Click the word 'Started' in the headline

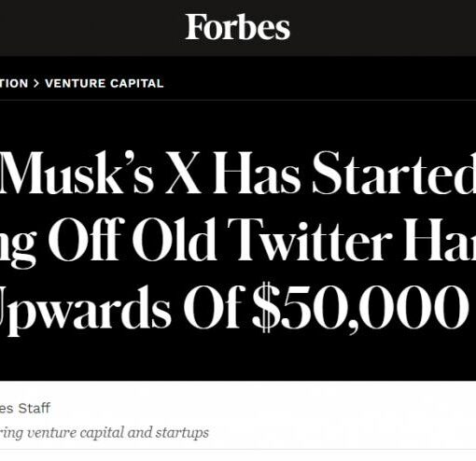394,173
